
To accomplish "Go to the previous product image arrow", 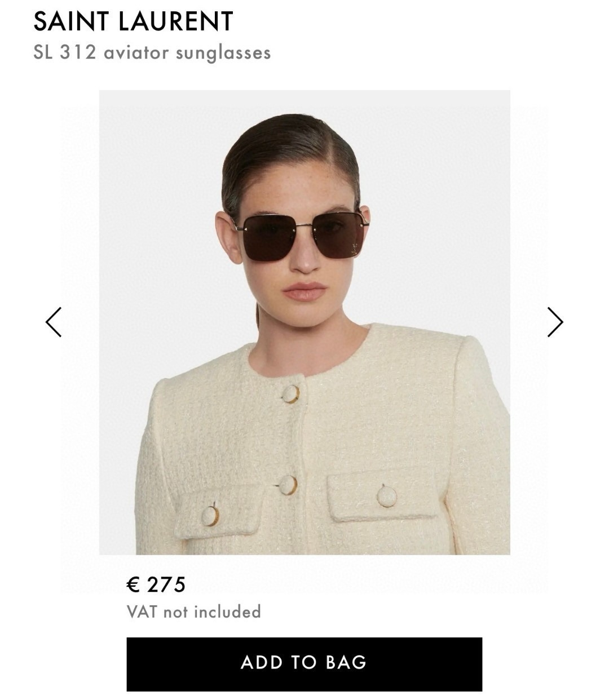I will 54,322.
